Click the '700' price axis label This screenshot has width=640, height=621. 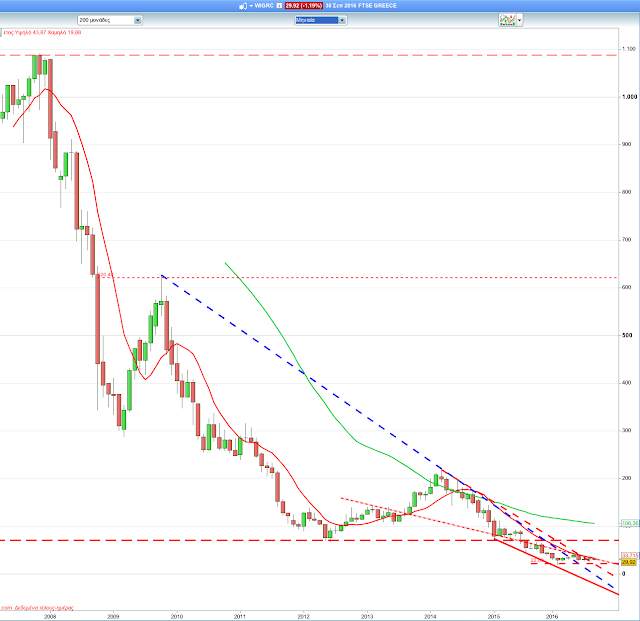(x=627, y=240)
